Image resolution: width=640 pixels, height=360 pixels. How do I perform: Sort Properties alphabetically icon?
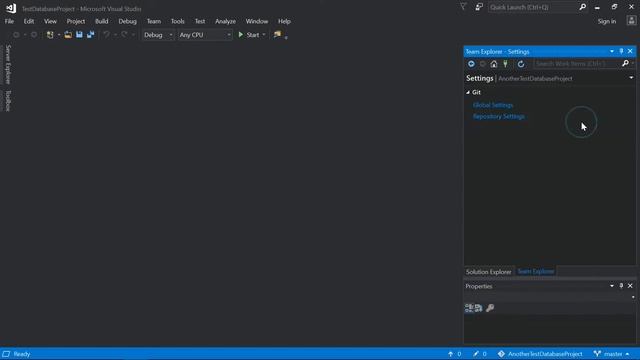(x=478, y=308)
